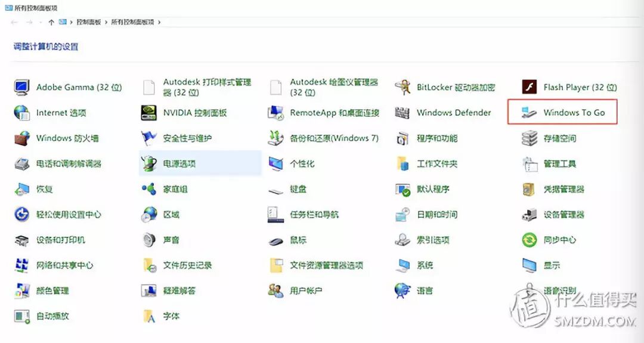Click the 颜色管理 icon
The height and width of the screenshot is (343, 644).
[22, 291]
